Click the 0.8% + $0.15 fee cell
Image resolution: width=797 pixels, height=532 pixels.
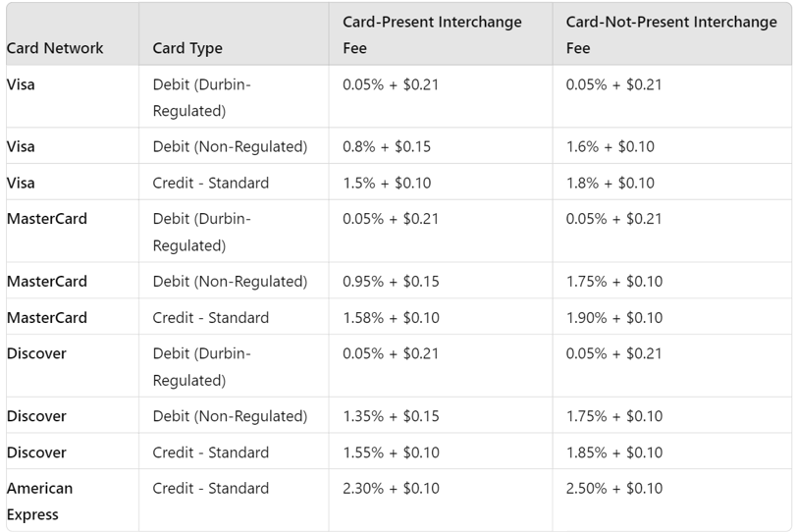point(387,147)
